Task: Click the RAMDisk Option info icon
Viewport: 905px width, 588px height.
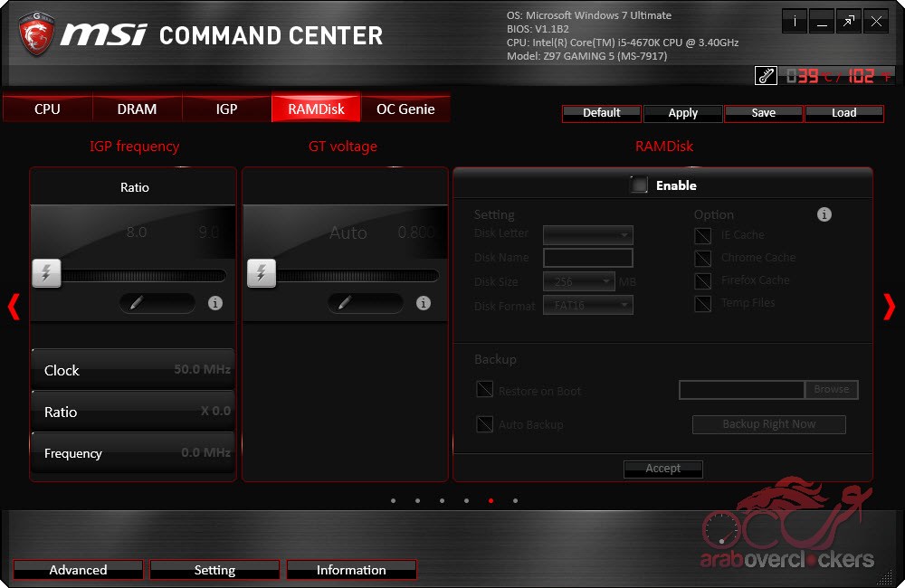Action: click(824, 214)
